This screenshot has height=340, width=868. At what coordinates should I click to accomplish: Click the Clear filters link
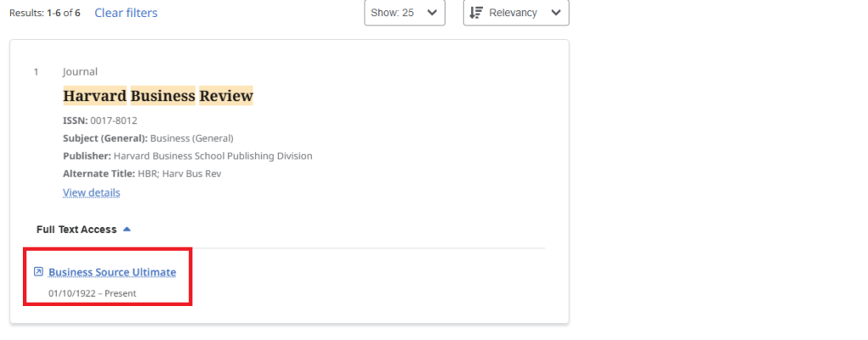[125, 13]
